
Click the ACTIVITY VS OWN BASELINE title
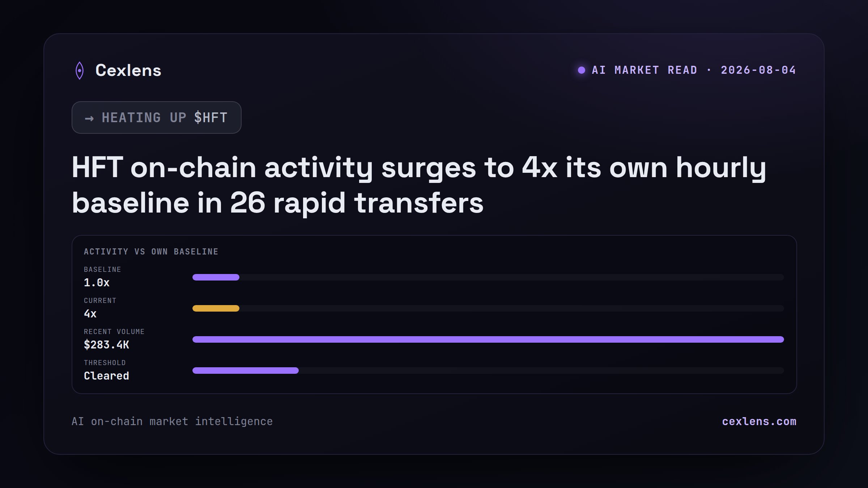pyautogui.click(x=151, y=252)
